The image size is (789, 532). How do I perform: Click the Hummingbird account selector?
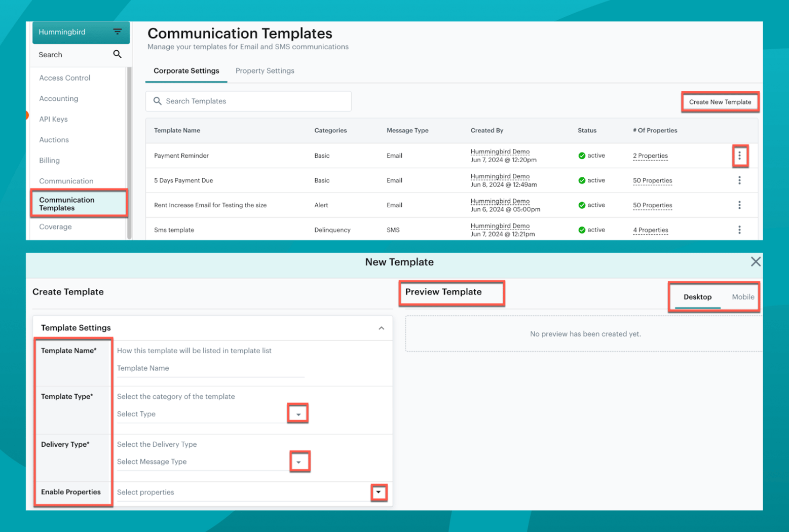[x=81, y=32]
